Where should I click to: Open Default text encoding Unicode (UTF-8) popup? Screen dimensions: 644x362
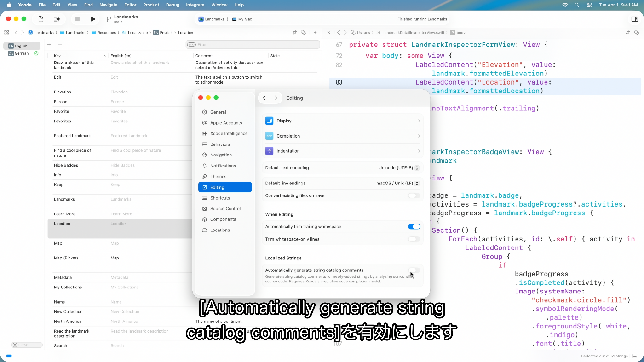pos(399,168)
